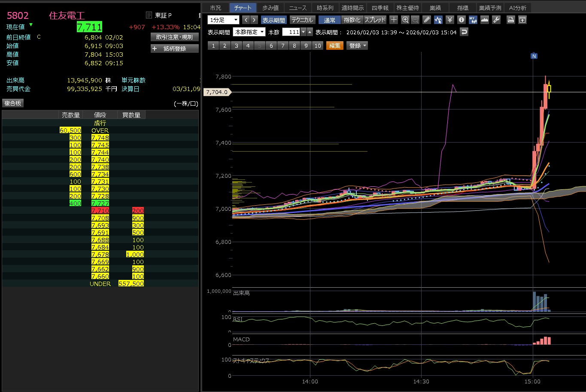Open chart settings wrench icon
The height and width of the screenshot is (392, 586).
point(496,20)
